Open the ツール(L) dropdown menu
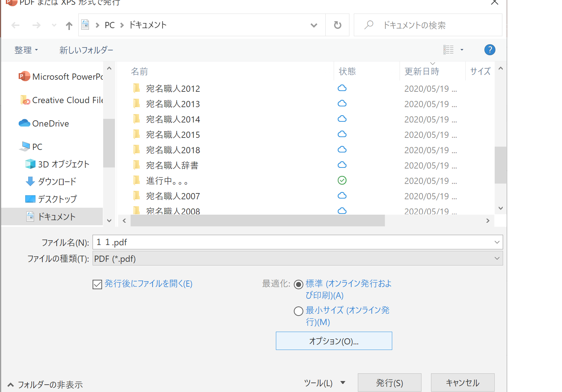The image size is (562, 392). (x=324, y=383)
